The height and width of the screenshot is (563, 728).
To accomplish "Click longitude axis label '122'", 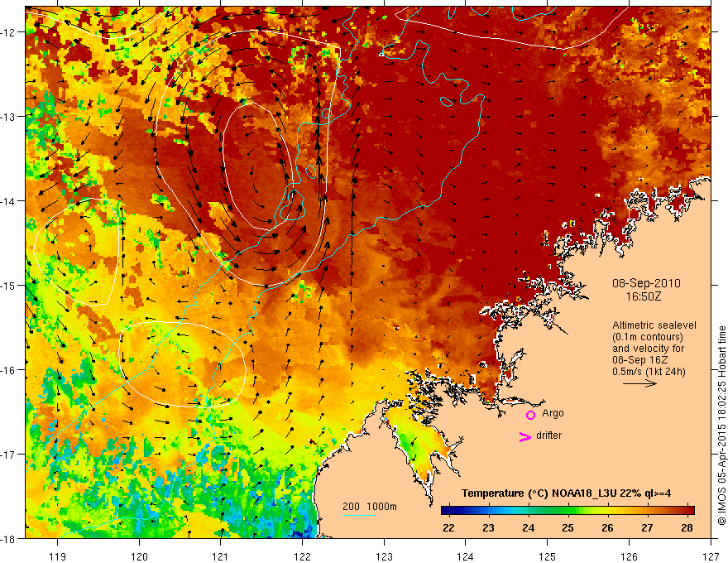I will click(302, 556).
